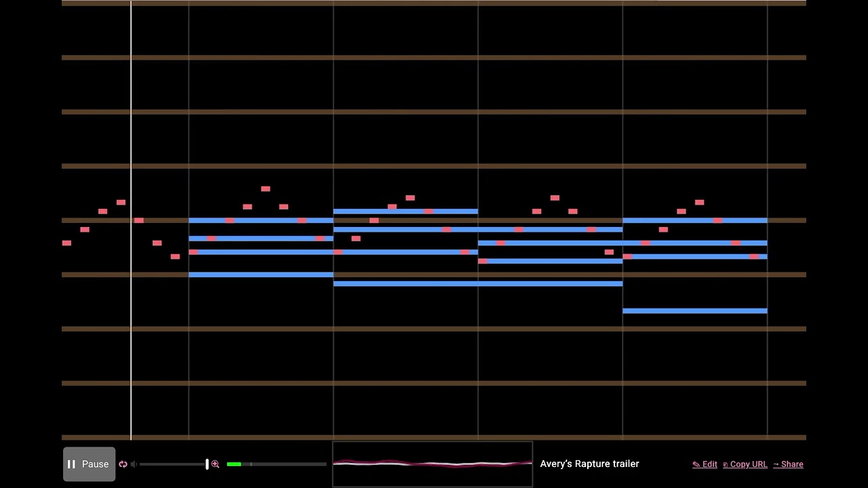Click the zoom magnifier icon
The height and width of the screenshot is (488, 868).
(216, 464)
